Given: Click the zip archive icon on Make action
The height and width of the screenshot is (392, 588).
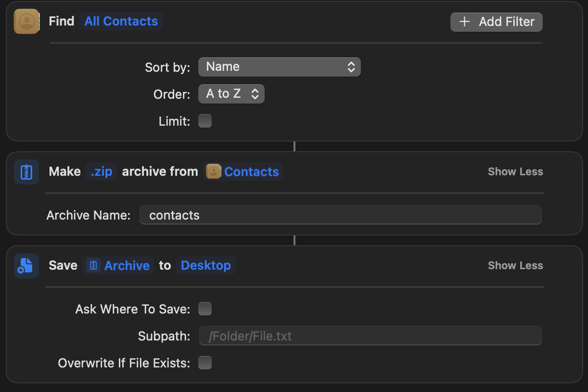Looking at the screenshot, I should (x=26, y=171).
